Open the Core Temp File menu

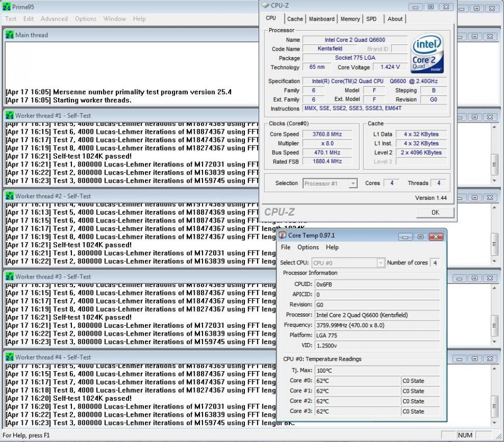286,247
